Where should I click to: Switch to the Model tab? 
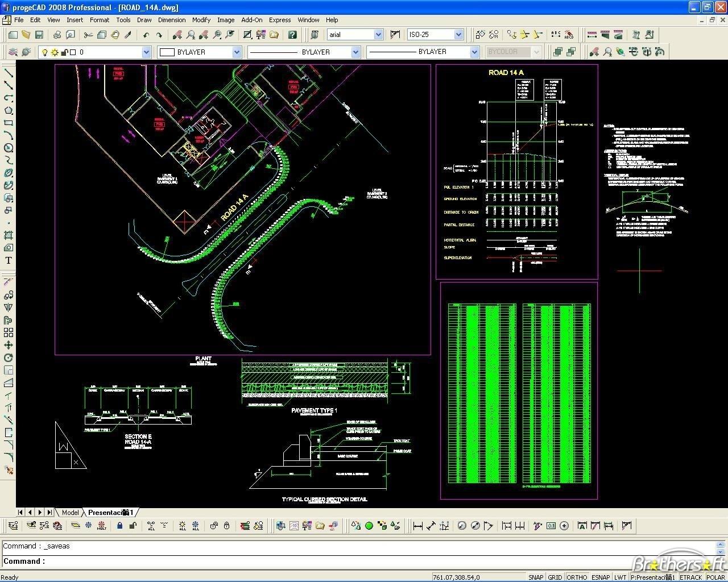(70, 512)
